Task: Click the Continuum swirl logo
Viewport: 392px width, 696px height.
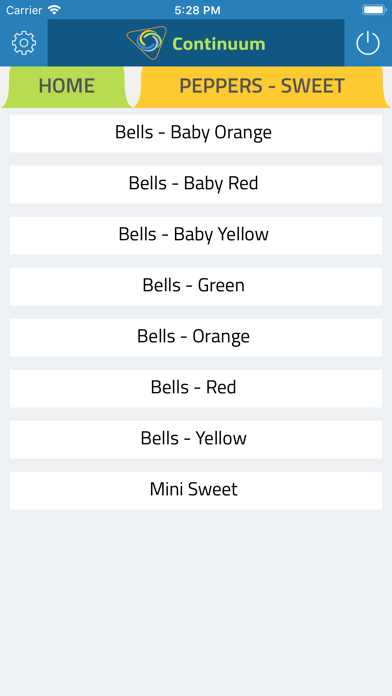Action: [x=147, y=43]
